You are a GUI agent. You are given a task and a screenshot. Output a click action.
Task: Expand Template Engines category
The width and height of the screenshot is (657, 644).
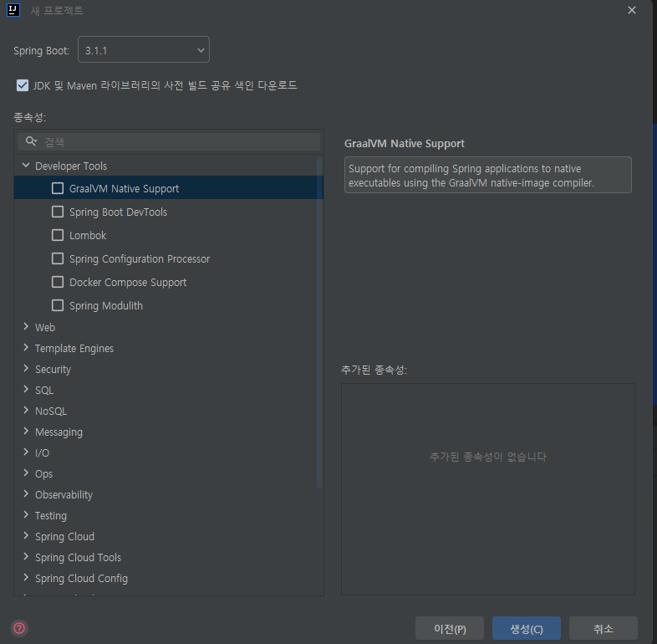(26, 348)
